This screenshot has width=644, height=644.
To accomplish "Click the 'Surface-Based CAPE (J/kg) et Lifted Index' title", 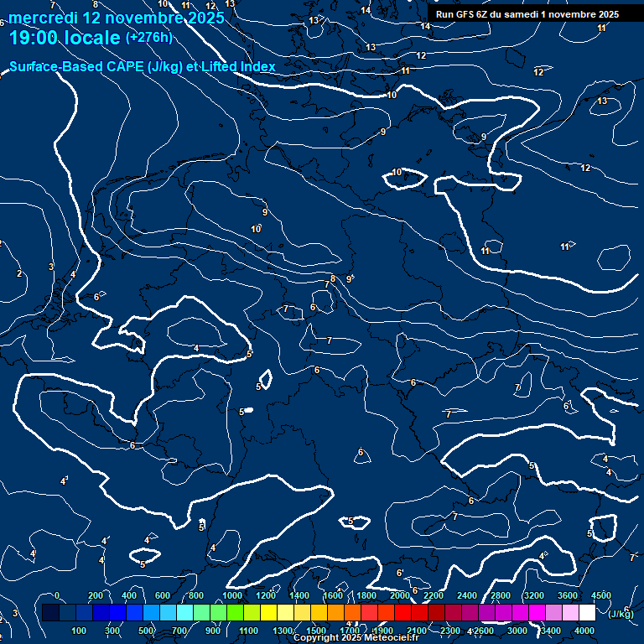I will pos(142,66).
